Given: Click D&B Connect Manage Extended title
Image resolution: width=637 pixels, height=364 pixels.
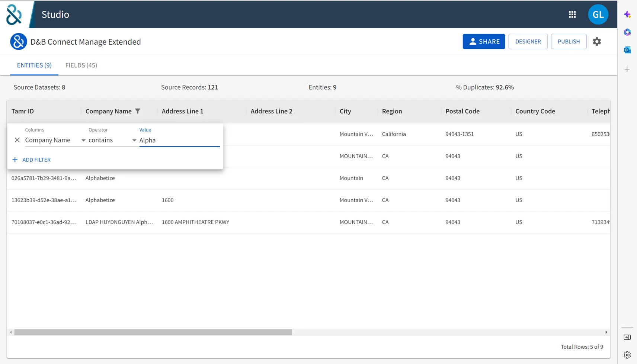Looking at the screenshot, I should pos(86,42).
